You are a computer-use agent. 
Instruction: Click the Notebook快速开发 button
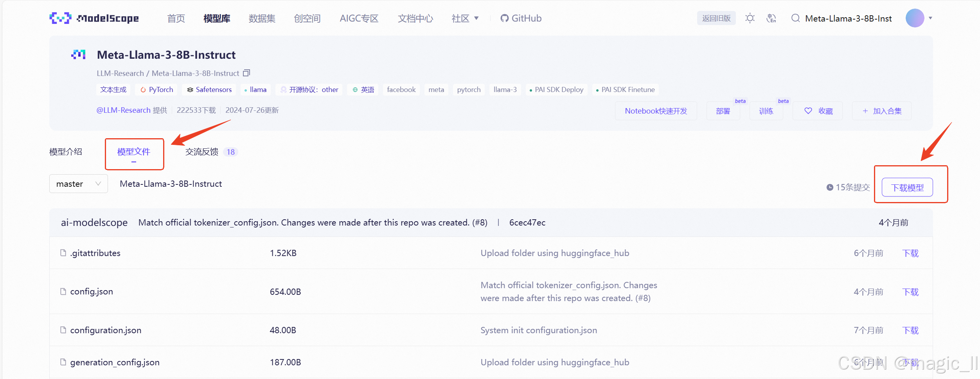click(656, 111)
